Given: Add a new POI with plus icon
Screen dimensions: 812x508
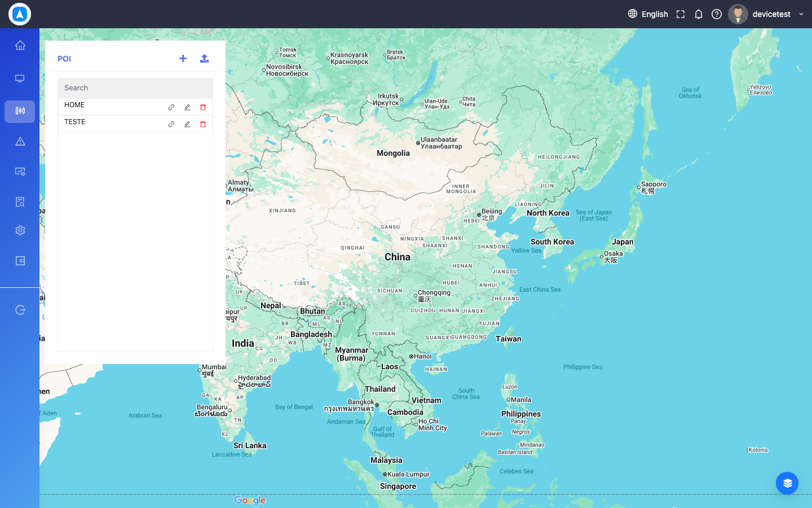Looking at the screenshot, I should (x=183, y=58).
